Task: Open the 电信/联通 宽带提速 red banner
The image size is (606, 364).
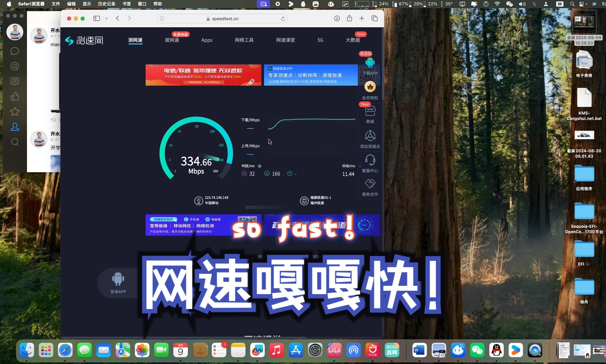Action: click(x=203, y=75)
